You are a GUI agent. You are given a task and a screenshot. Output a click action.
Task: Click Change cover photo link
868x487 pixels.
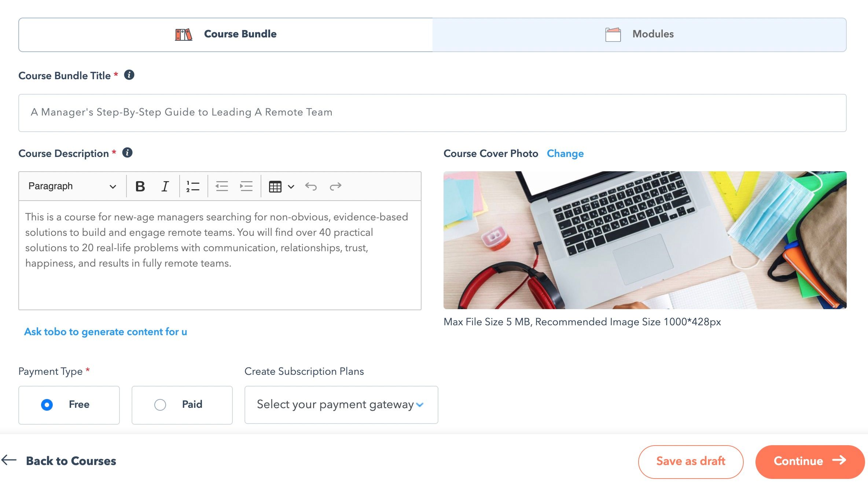click(565, 153)
